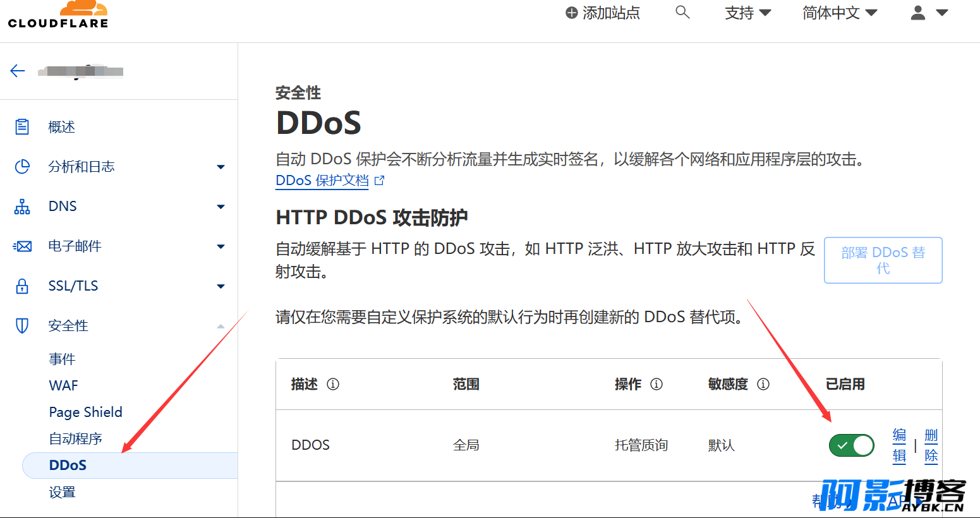Open the Page Shield submenu item
This screenshot has width=980, height=518.
86,412
